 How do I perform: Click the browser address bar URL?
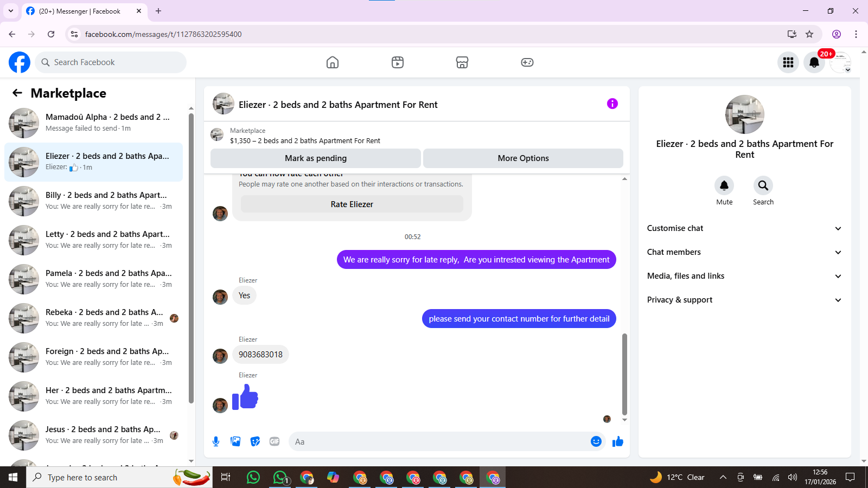163,34
